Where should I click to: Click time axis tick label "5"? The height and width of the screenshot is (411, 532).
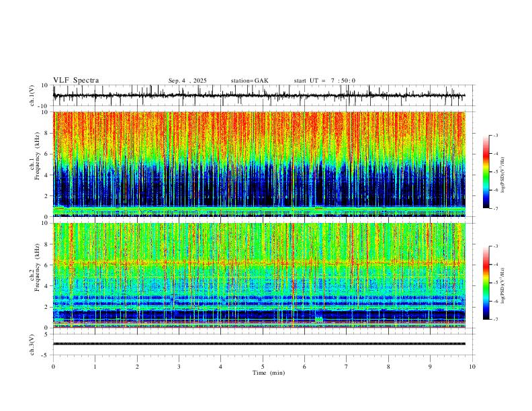click(x=263, y=367)
